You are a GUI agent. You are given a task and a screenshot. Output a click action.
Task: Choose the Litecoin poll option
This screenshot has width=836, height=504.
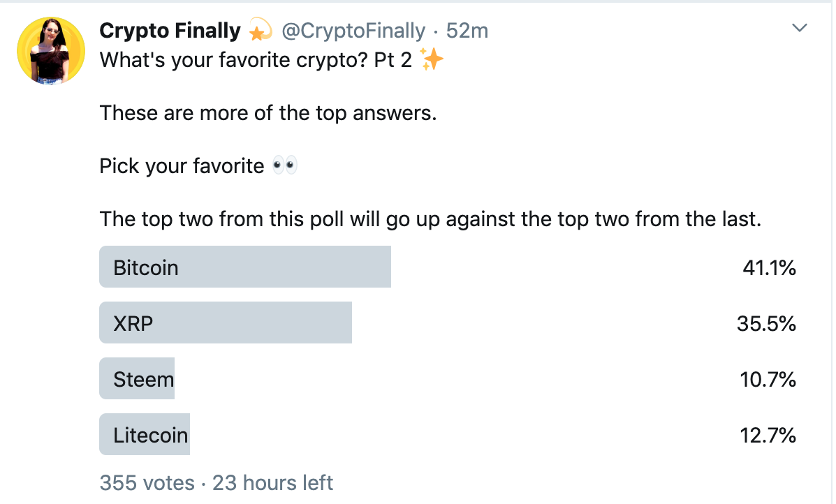(x=151, y=435)
